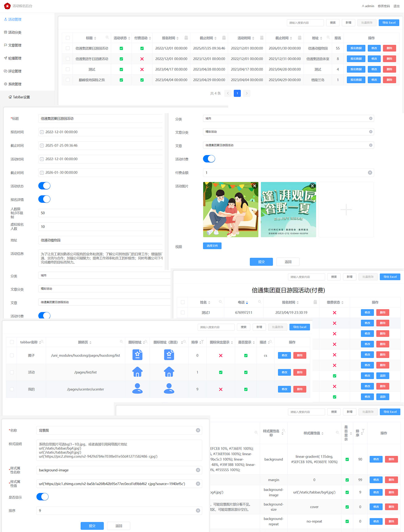Click search input above the activity list table
The height and width of the screenshot is (532, 404).
pos(305,23)
